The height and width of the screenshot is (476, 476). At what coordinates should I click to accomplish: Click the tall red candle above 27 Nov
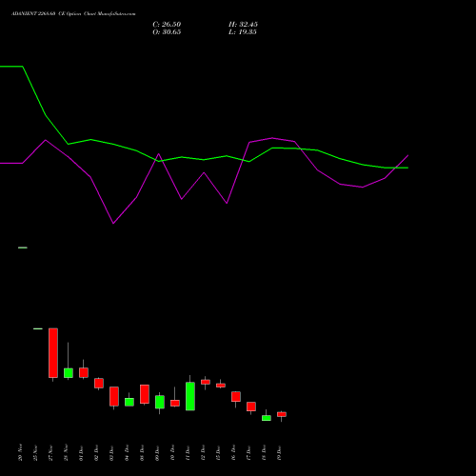point(53,353)
